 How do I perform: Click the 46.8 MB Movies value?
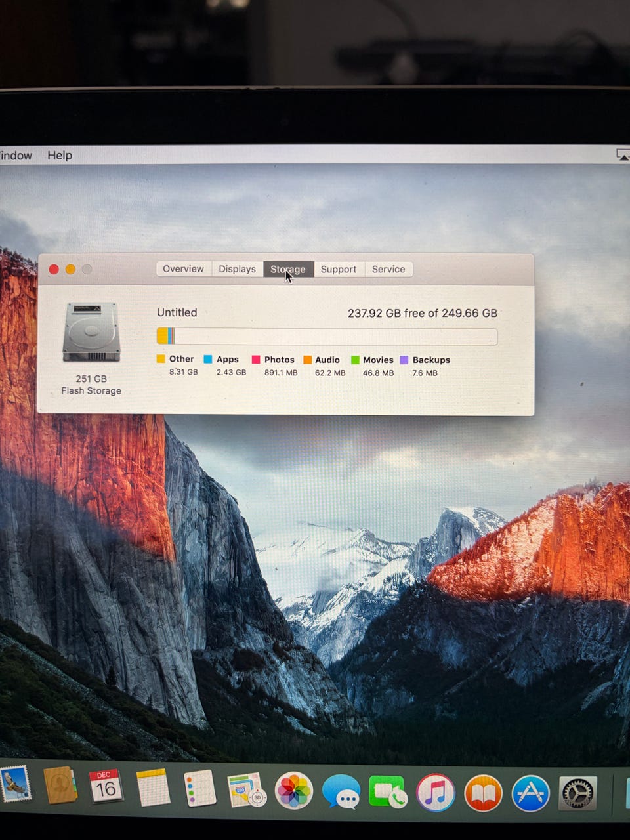[x=379, y=373]
